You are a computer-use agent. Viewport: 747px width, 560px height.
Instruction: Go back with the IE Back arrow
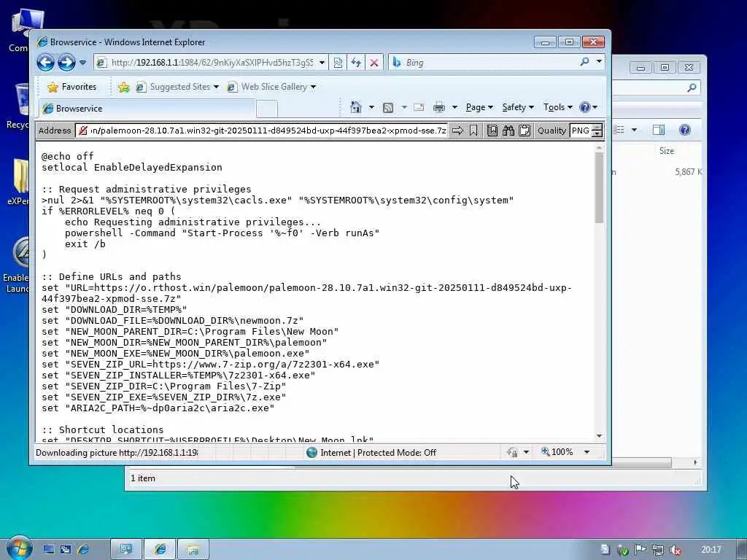coord(46,63)
